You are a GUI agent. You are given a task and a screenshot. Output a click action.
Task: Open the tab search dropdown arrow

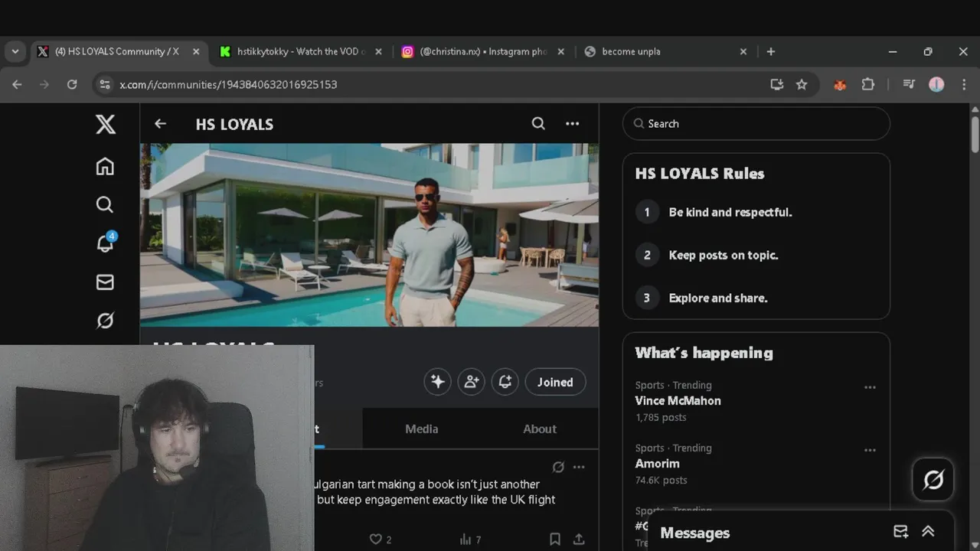(x=15, y=52)
